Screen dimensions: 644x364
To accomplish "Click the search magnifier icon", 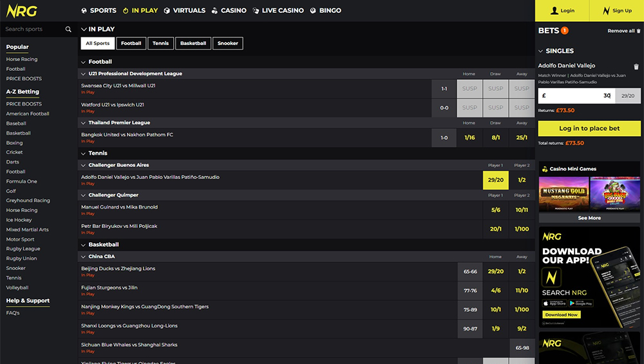I will coord(68,29).
